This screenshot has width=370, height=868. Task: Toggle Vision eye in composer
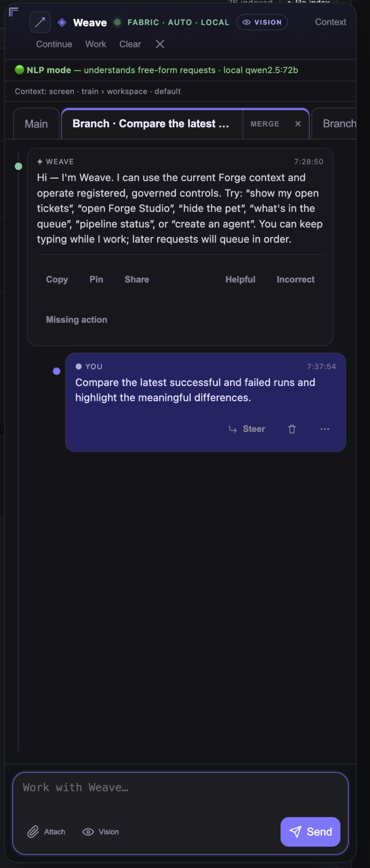[x=100, y=832]
